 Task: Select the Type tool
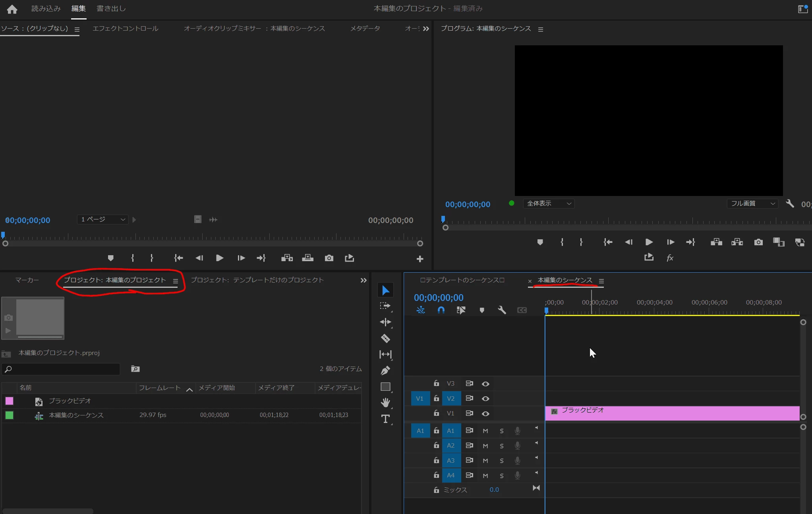[x=385, y=419]
